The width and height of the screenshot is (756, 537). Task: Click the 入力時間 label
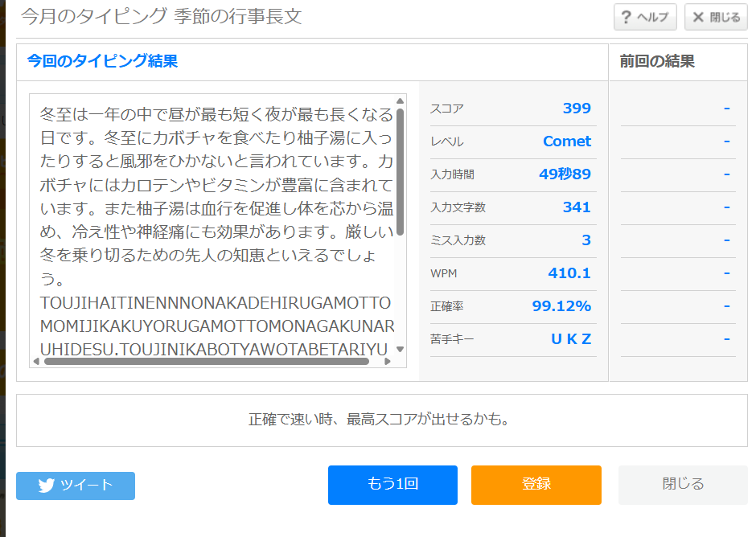(452, 174)
